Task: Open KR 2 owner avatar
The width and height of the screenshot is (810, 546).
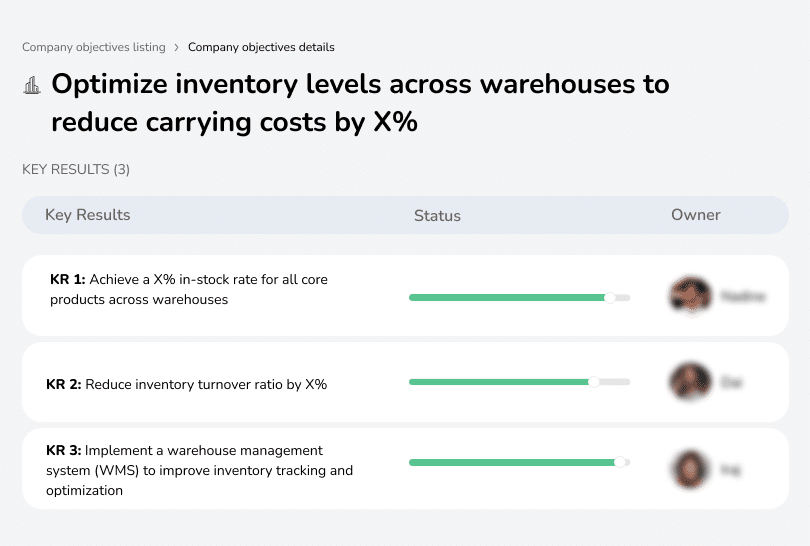Action: [690, 382]
